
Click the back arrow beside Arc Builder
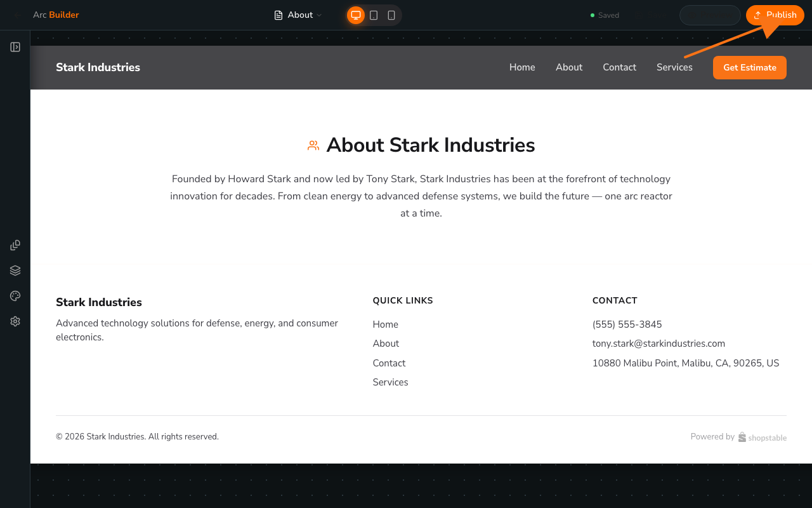(17, 15)
